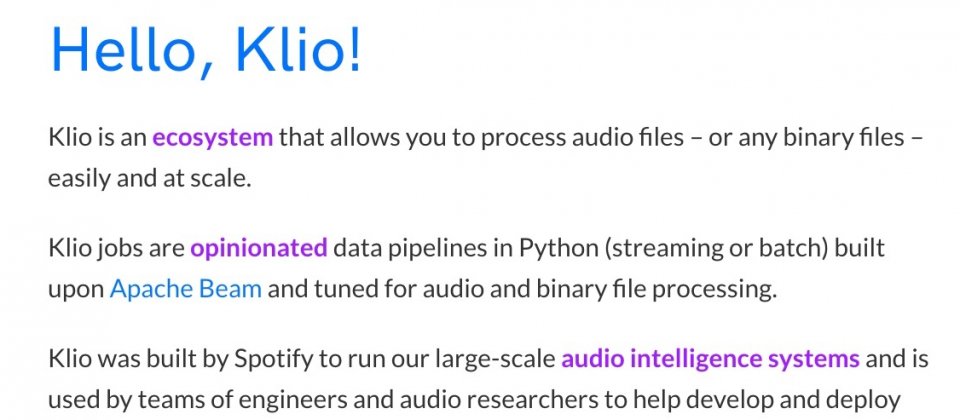Click "Klio was built by" sentence start
The height and width of the screenshot is (420, 960).
coord(138,359)
